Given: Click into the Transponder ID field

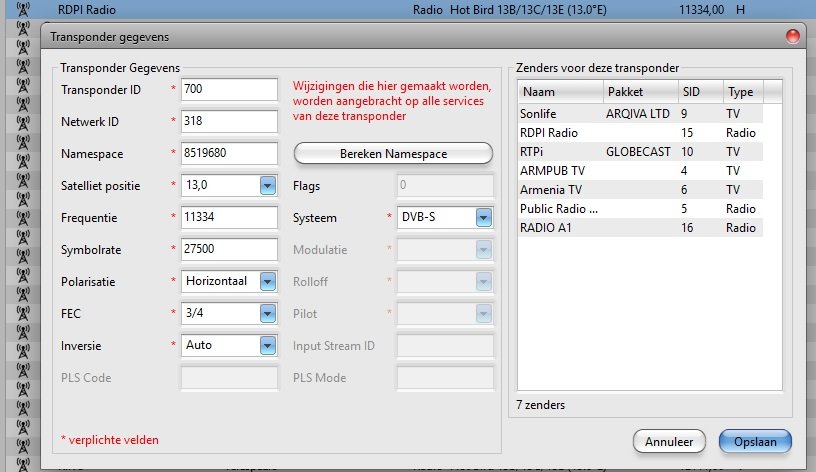Looking at the screenshot, I should point(228,90).
